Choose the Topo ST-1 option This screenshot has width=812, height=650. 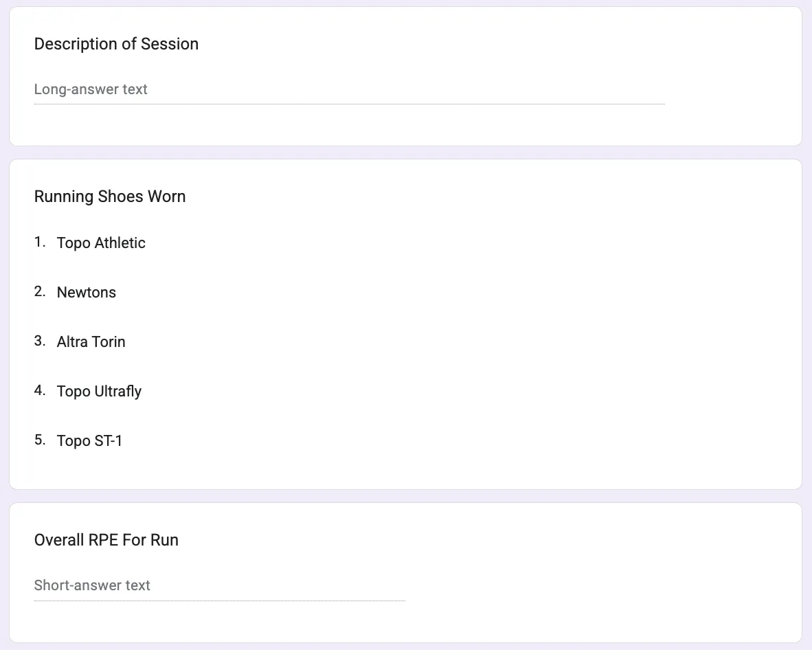89,440
